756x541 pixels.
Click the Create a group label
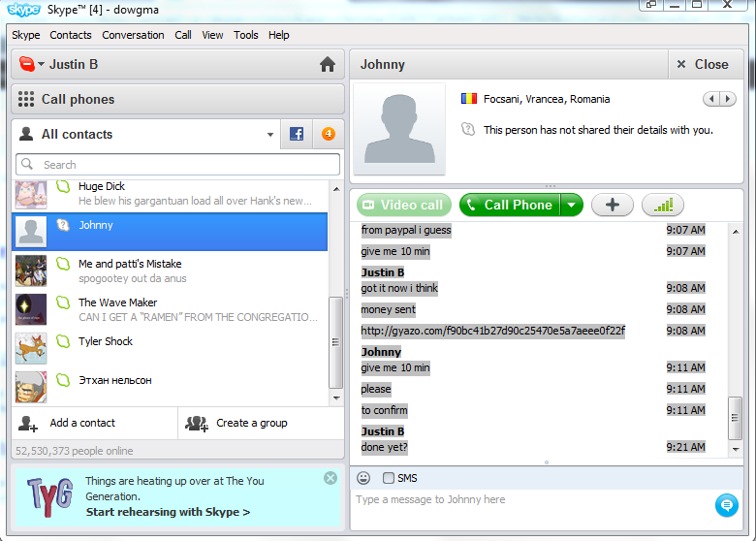(252, 423)
